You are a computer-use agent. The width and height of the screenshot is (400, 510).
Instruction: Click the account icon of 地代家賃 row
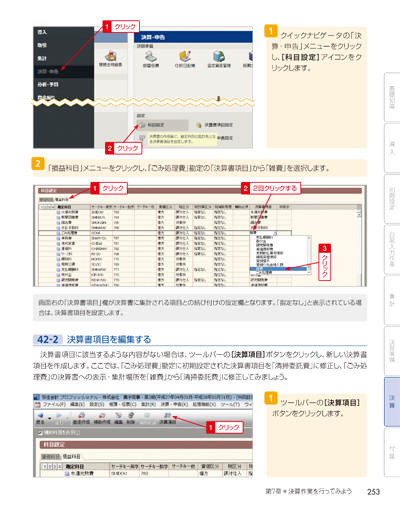coord(58,244)
